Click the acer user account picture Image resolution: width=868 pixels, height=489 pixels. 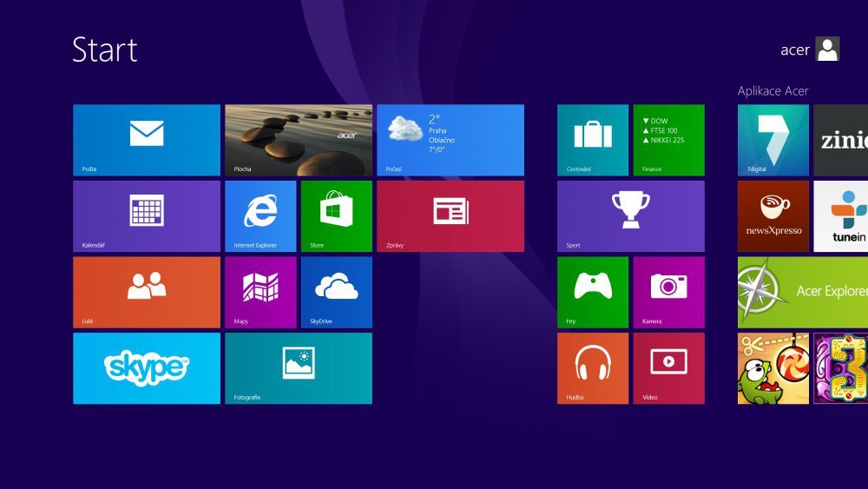pos(828,50)
